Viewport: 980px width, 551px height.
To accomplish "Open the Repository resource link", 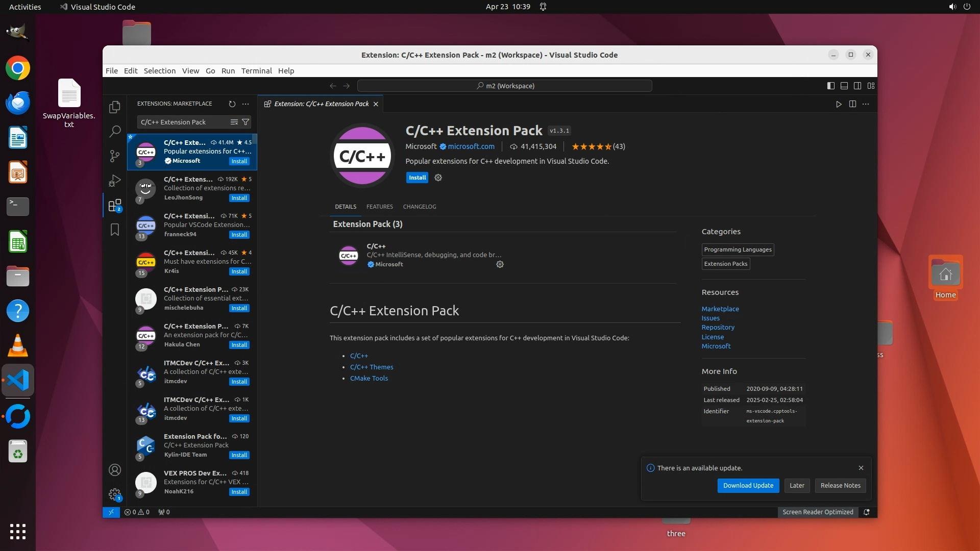I will (718, 328).
